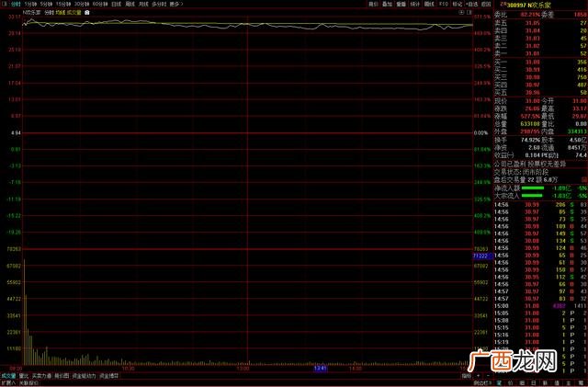Click the small white icon after 成交量
The image size is (588, 387).
pyautogui.click(x=87, y=12)
